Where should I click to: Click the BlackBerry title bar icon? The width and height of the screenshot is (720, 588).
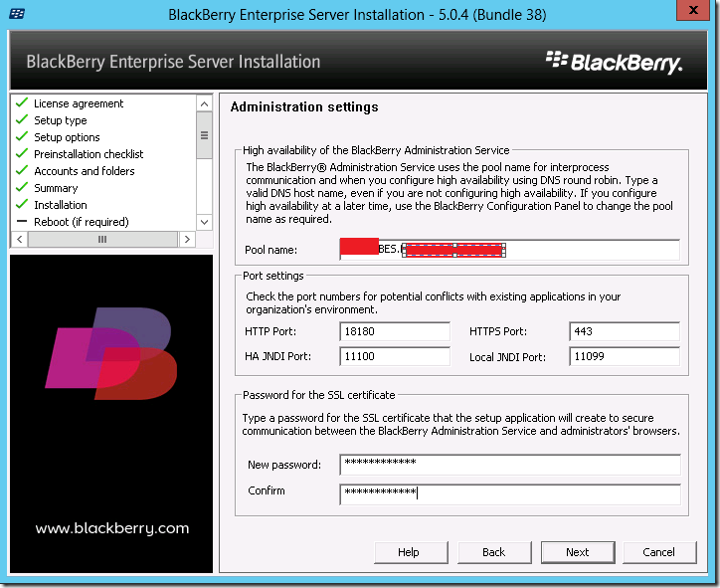pos(17,14)
